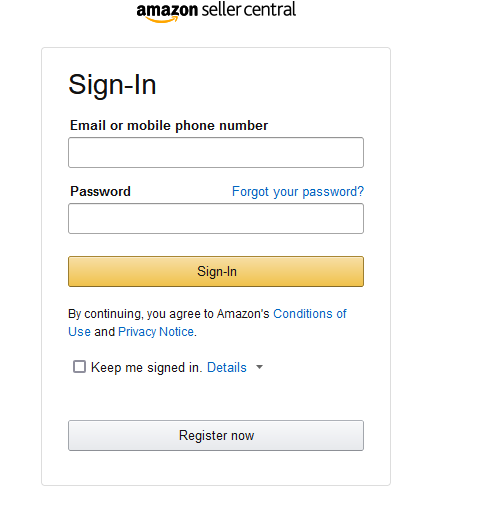Screen dimensions: 483x506
Task: Click the 'Keep me signed in.' label text
Action: coord(147,367)
